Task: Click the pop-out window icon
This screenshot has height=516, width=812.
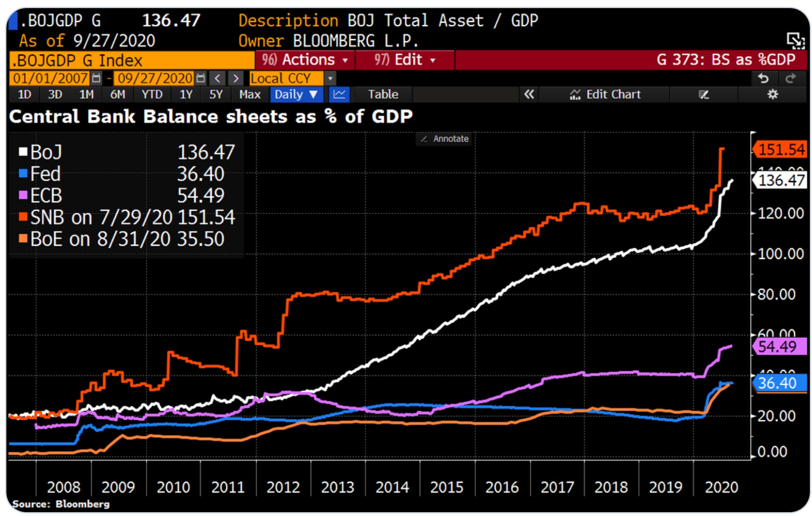Action: pyautogui.click(x=795, y=41)
